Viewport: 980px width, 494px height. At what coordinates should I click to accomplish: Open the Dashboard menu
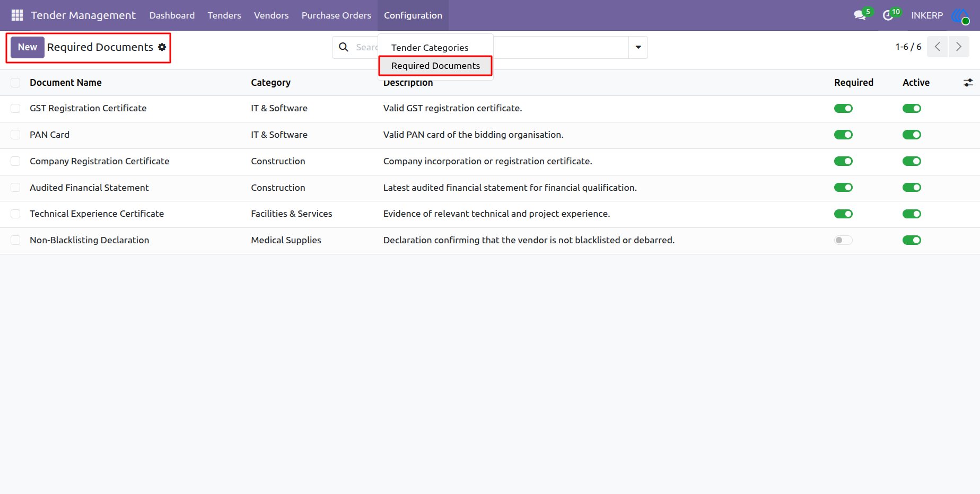(x=172, y=15)
